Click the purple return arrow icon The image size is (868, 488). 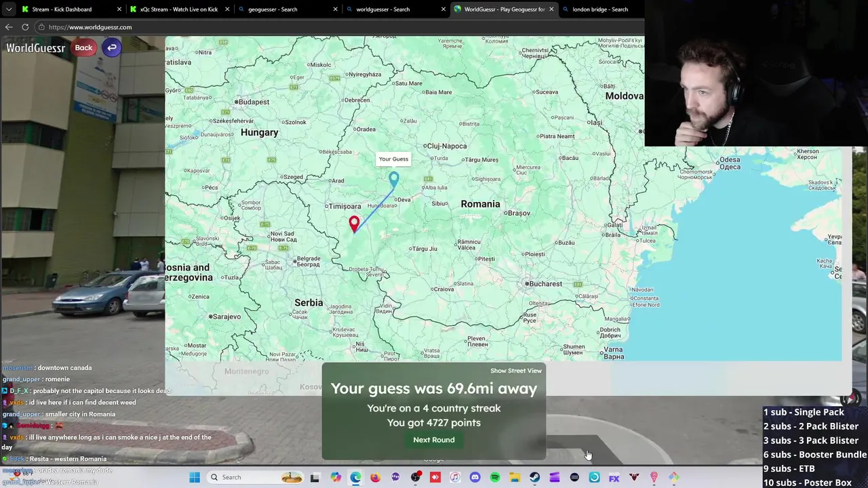click(112, 47)
